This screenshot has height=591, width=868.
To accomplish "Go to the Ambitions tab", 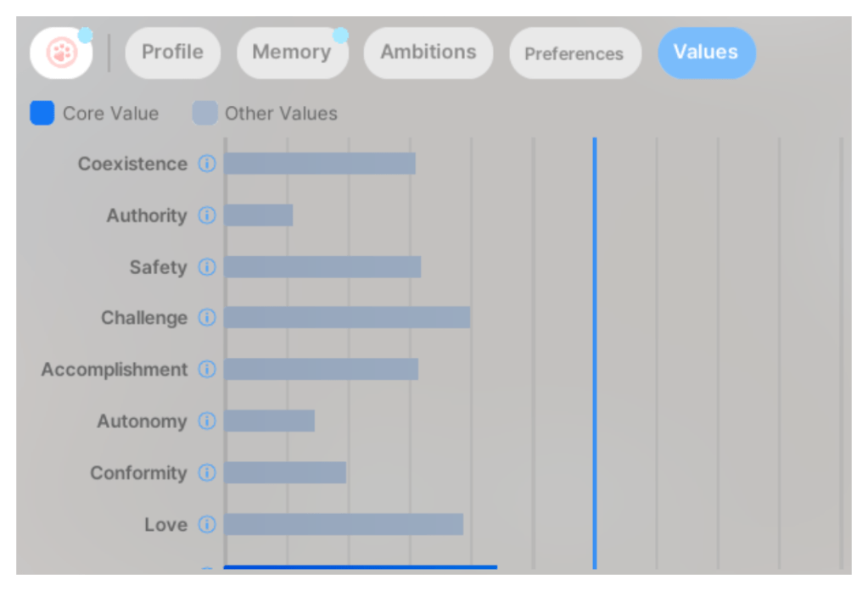I will click(428, 53).
